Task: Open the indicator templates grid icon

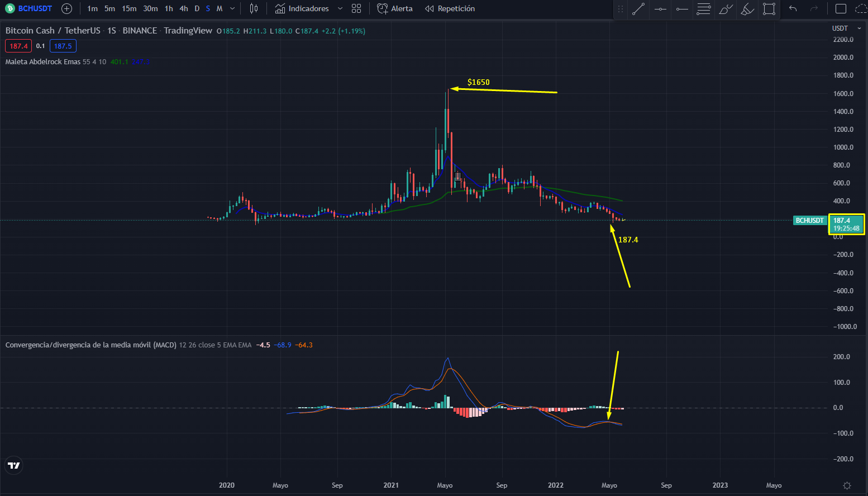Action: 356,8
